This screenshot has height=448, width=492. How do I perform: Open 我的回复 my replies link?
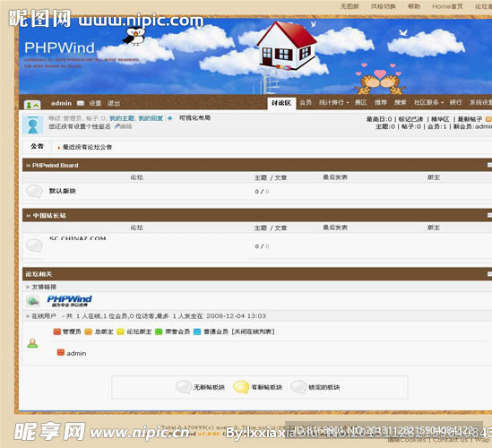151,118
